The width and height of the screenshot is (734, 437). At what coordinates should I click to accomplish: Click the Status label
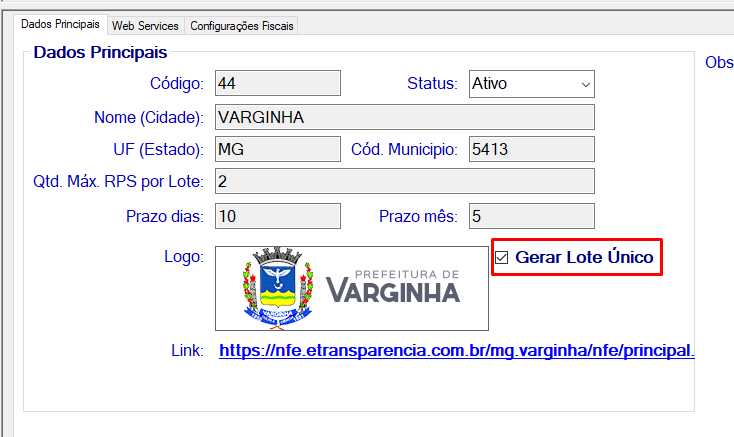coord(432,83)
